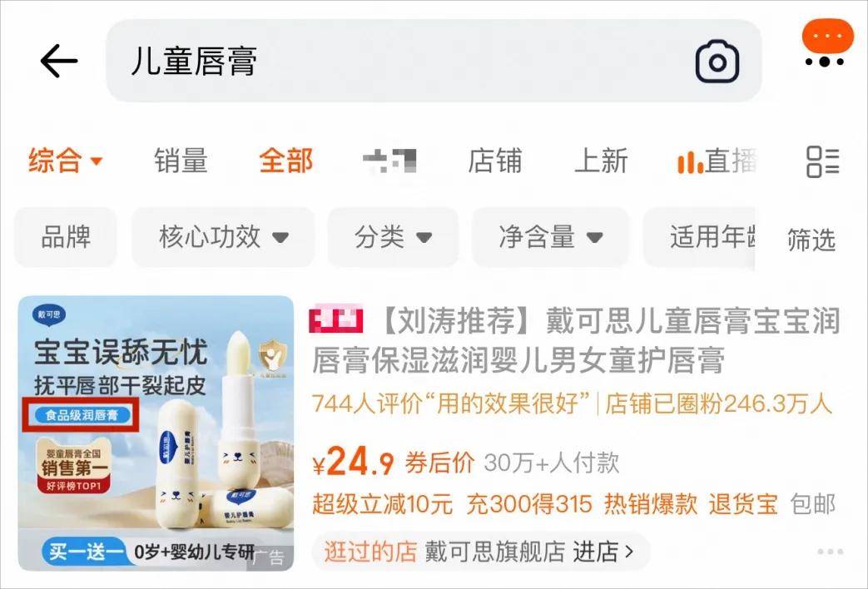Click the 儿童唇膏 search input field
Screen dimensions: 868x589
click(x=434, y=61)
